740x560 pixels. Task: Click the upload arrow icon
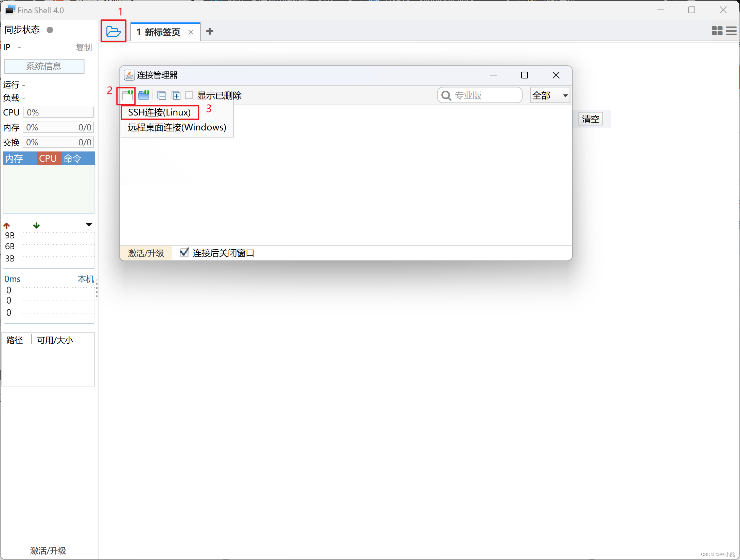pos(7,225)
